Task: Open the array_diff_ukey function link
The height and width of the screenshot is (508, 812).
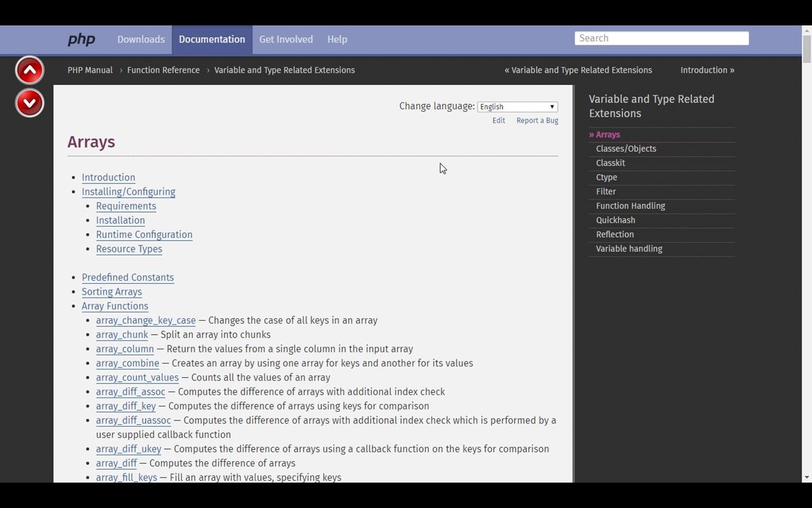Action: click(x=129, y=449)
